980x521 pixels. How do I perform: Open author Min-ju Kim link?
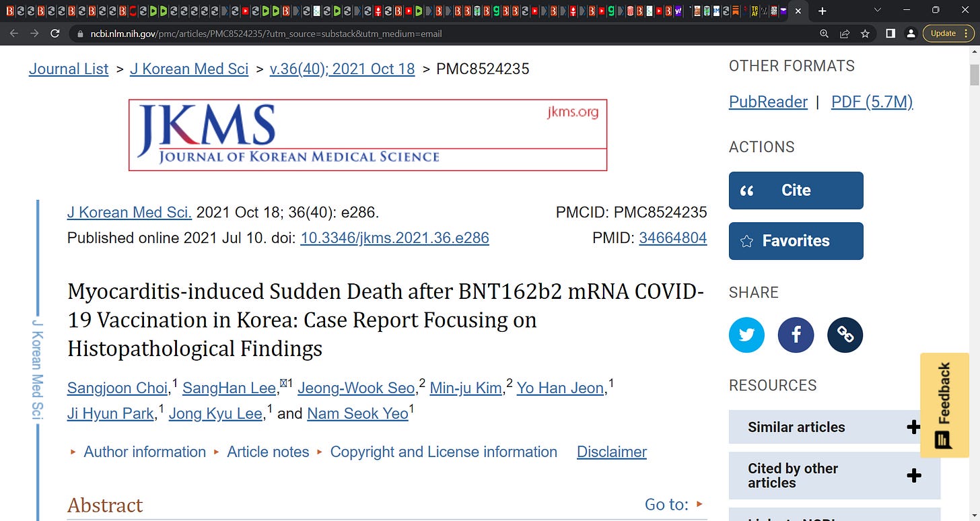(x=466, y=388)
